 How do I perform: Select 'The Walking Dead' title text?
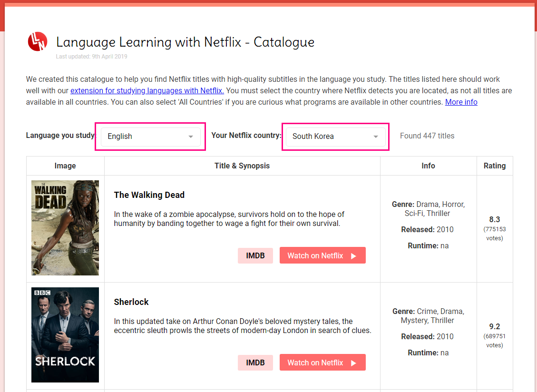click(x=149, y=195)
